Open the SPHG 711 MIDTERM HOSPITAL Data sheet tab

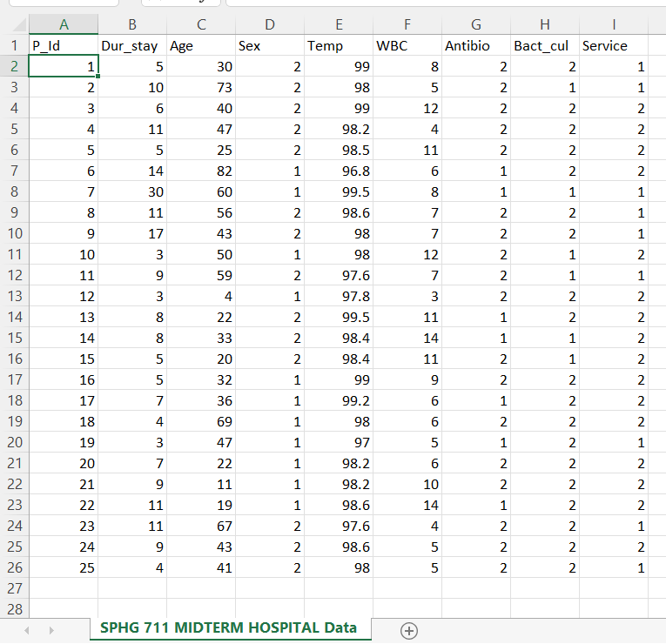tap(230, 627)
